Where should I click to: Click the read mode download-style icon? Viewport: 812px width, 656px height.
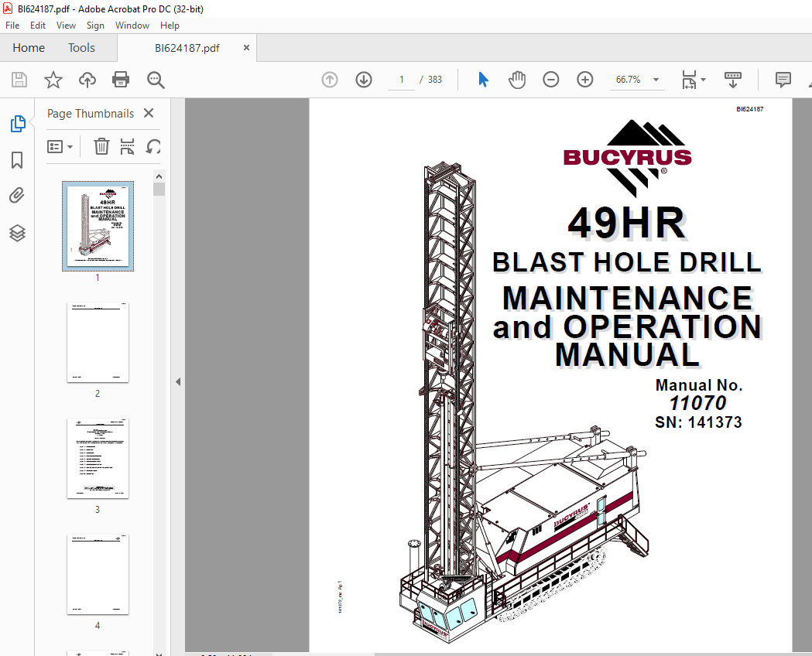733,80
